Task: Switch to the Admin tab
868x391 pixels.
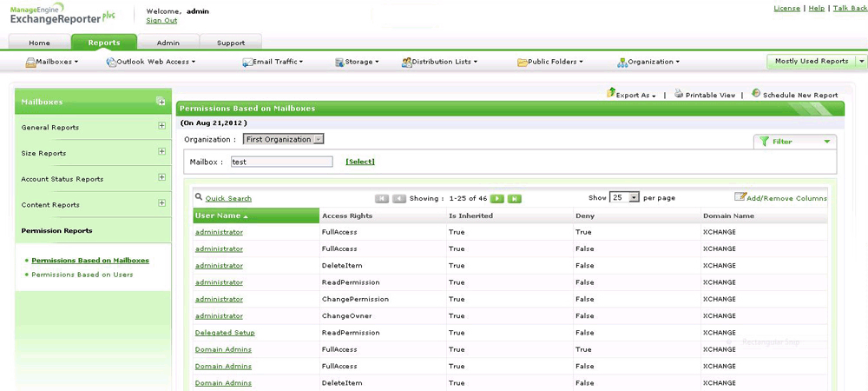Action: 168,43
